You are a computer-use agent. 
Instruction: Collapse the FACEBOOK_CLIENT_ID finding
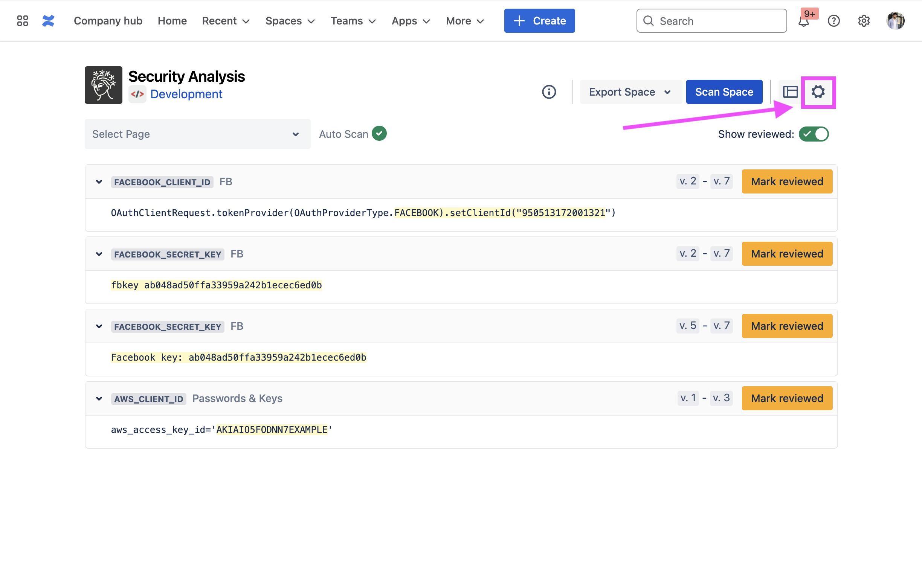click(x=99, y=182)
